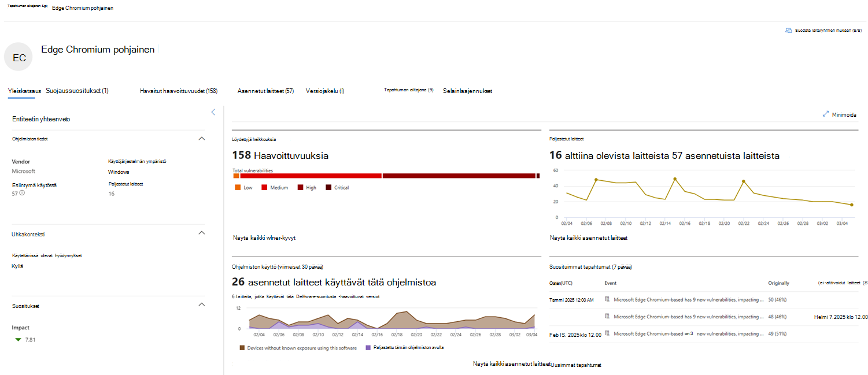This screenshot has height=375, width=868.
Task: Click event icon on the 48 (46%) row
Action: pos(607,317)
